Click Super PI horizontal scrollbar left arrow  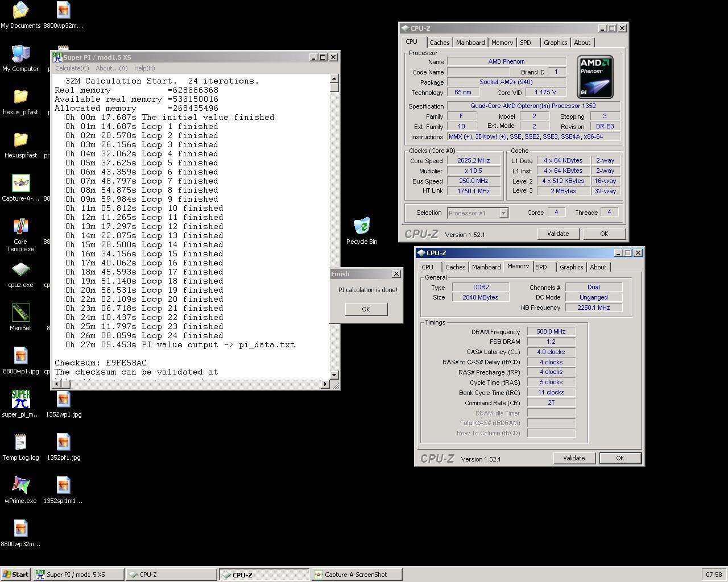(x=56, y=384)
